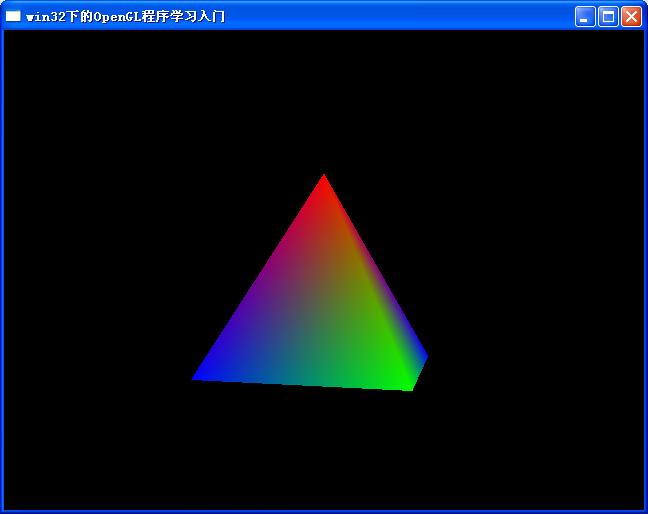Close the OpenGL window
The height and width of the screenshot is (514, 648).
pyautogui.click(x=631, y=17)
